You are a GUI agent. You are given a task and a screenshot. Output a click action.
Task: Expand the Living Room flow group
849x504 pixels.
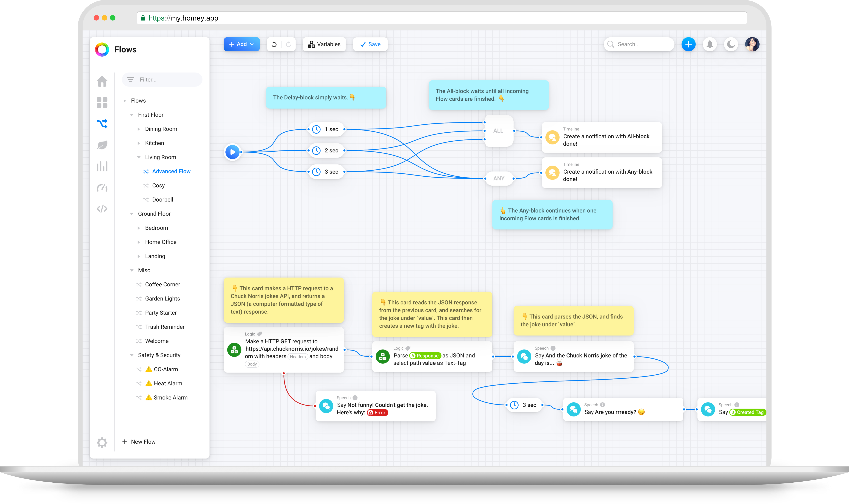(139, 157)
